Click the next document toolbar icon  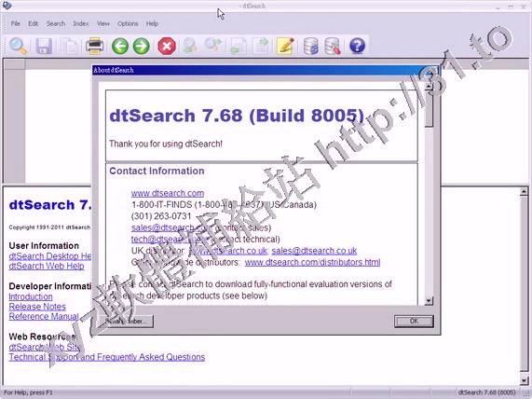click(x=261, y=46)
